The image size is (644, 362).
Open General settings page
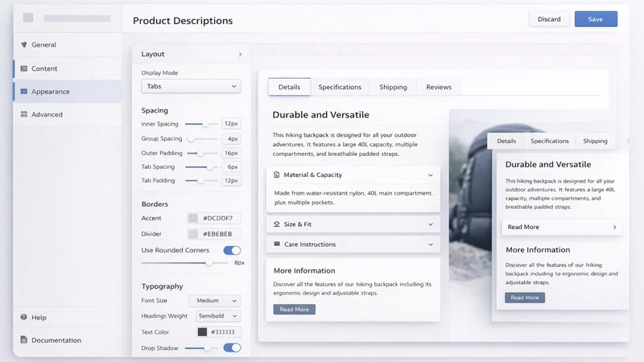coord(68,44)
